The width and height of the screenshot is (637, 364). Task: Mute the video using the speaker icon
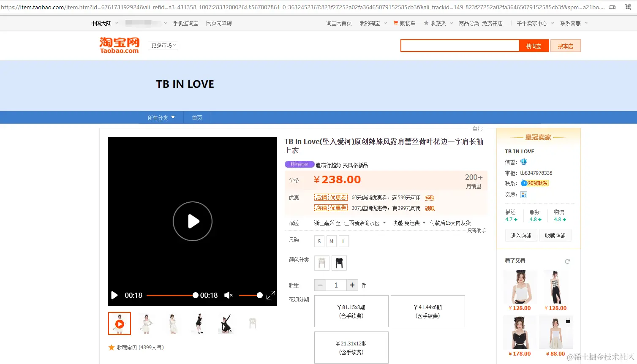(229, 295)
